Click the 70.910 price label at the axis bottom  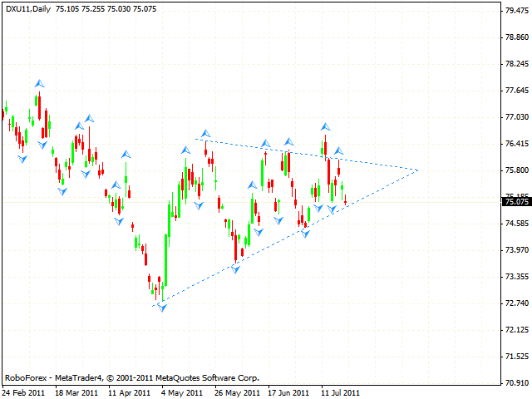tap(517, 383)
